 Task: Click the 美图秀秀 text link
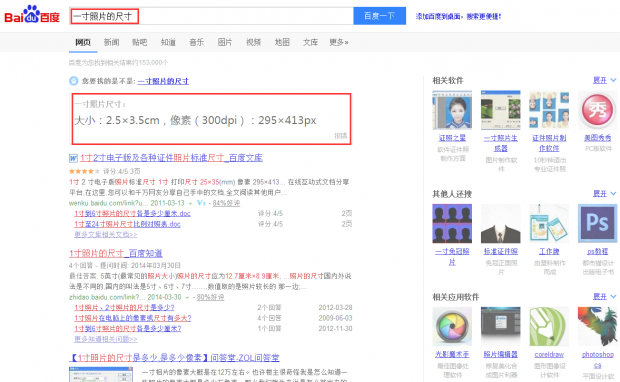(597, 138)
